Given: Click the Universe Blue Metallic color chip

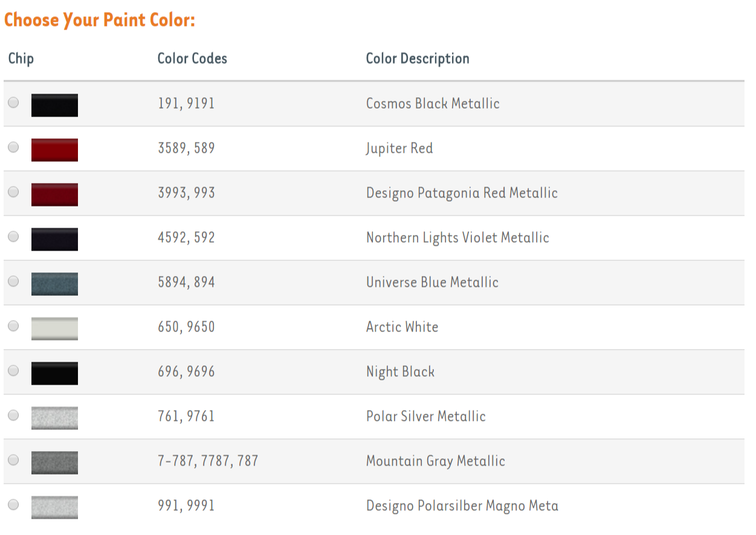Looking at the screenshot, I should (54, 284).
